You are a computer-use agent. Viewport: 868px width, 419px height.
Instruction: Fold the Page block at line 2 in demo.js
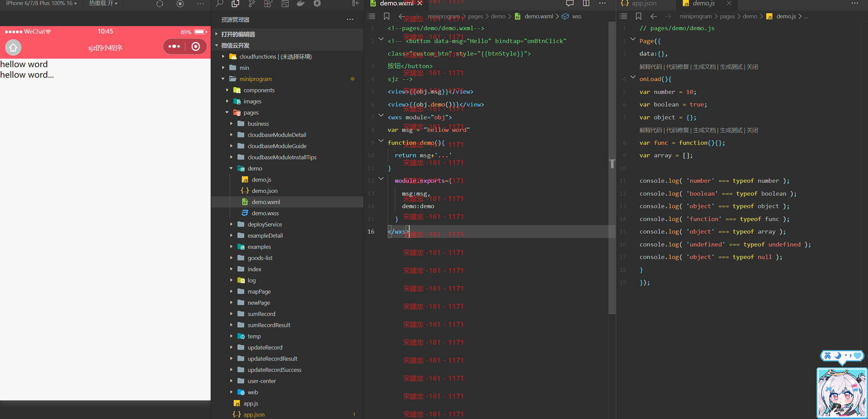[x=633, y=39]
